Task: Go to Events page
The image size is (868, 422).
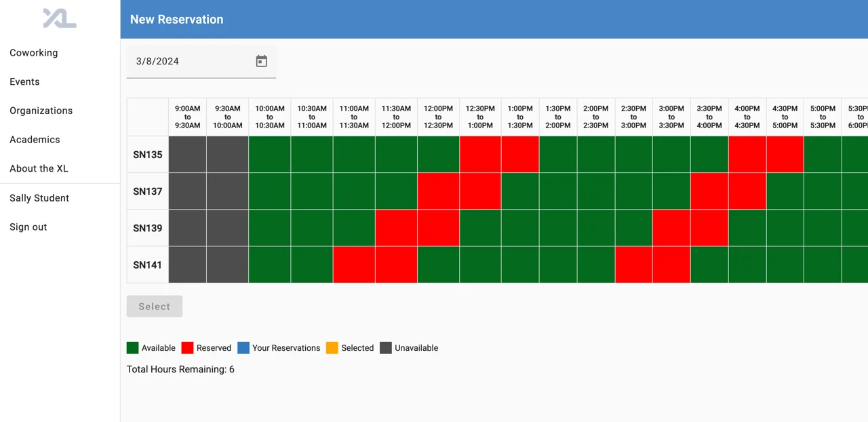Action: pyautogui.click(x=24, y=82)
